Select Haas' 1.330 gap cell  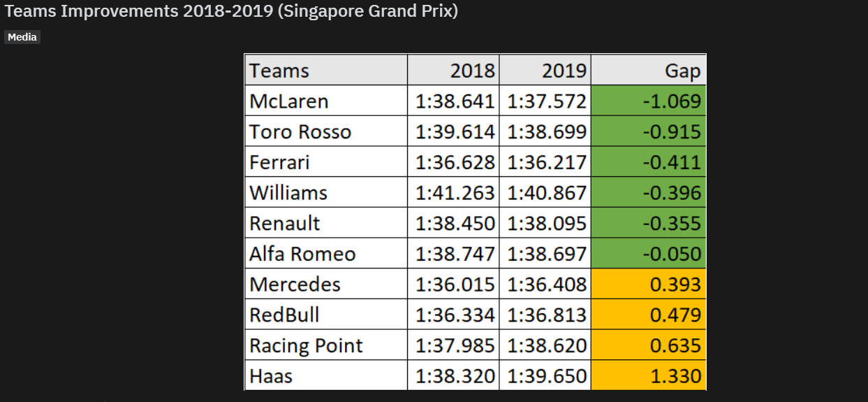point(648,376)
